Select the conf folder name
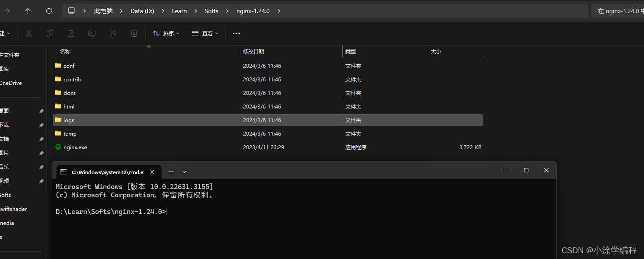644x259 pixels. pos(69,66)
